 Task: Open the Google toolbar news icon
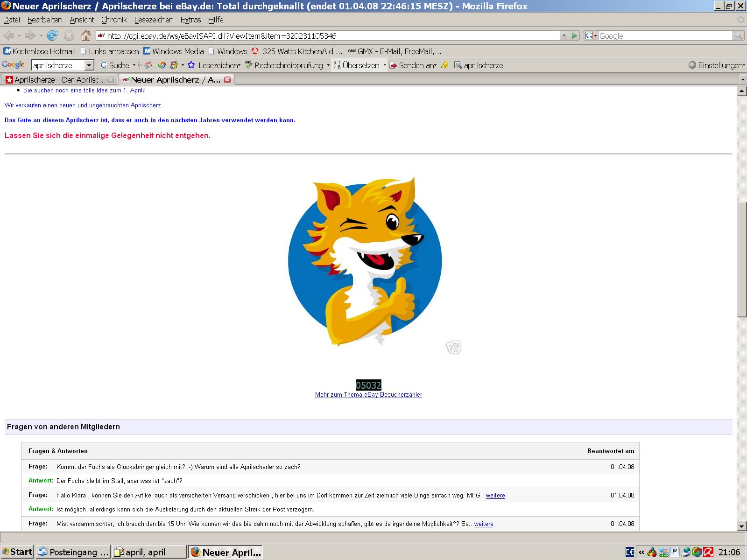[x=148, y=65]
